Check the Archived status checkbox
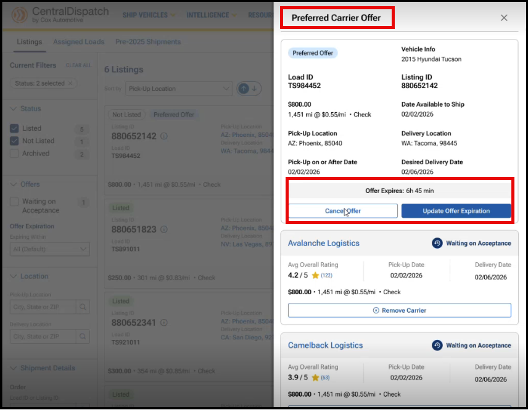This screenshot has width=528, height=410. click(14, 153)
